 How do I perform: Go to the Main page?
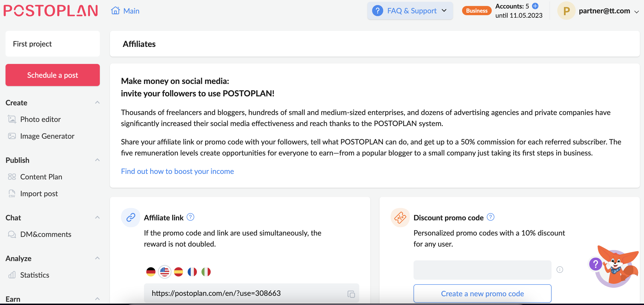pyautogui.click(x=125, y=11)
